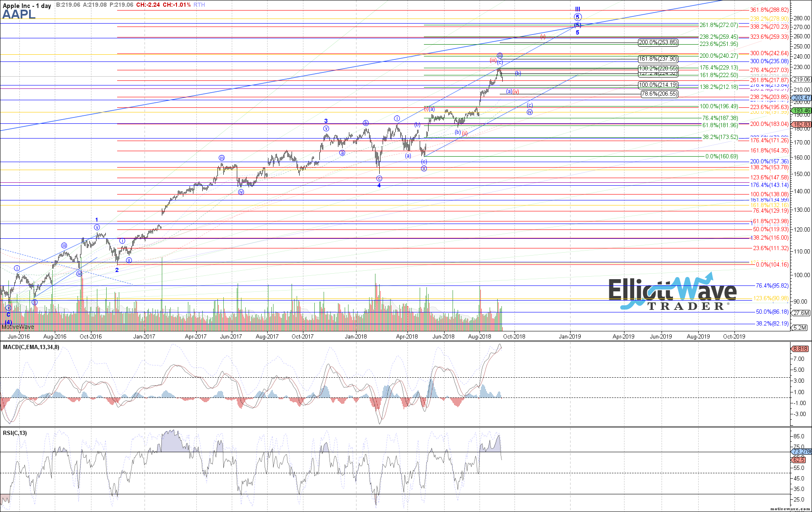
Task: Click the 0.0%(160.69) Fibonacci label
Action: click(722, 157)
